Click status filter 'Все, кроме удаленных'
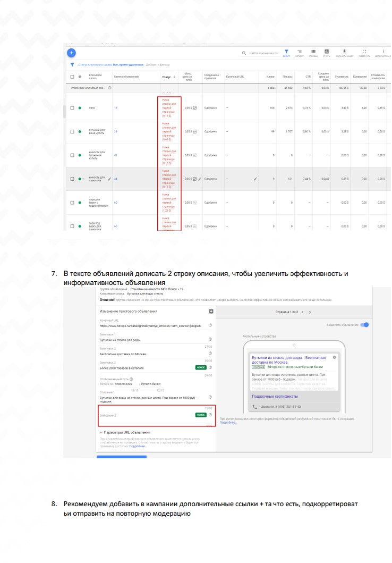 [128, 65]
